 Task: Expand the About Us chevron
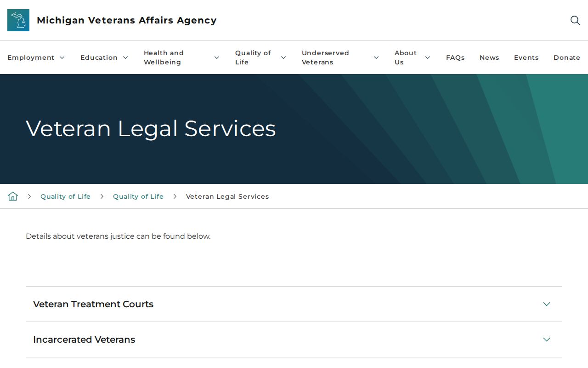pos(428,57)
